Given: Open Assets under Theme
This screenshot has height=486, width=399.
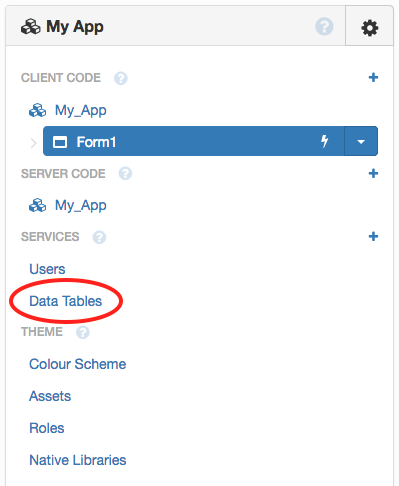Looking at the screenshot, I should pyautogui.click(x=50, y=396).
